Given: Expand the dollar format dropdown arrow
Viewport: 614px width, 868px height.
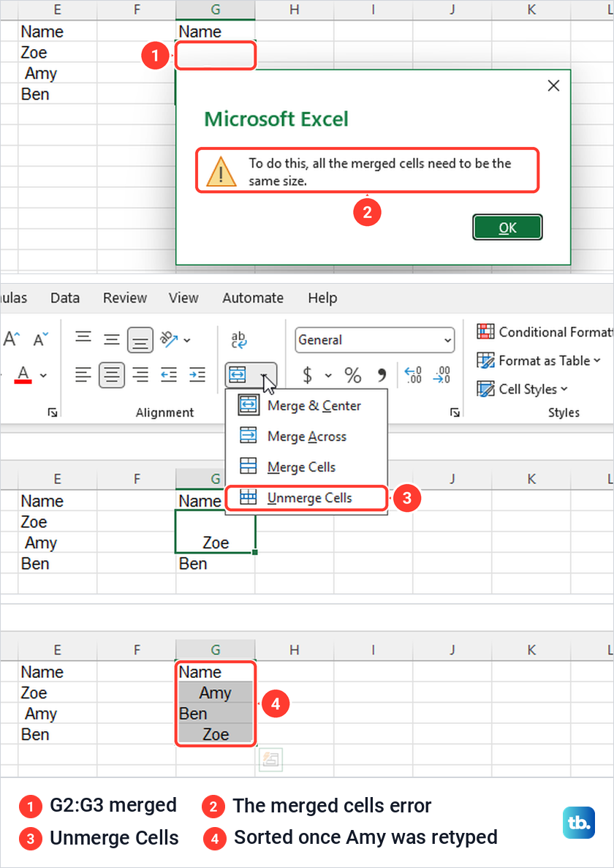Looking at the screenshot, I should coord(328,375).
